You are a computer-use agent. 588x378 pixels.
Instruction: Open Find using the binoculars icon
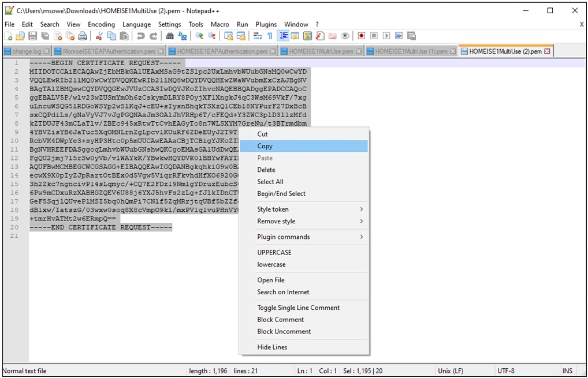(170, 36)
